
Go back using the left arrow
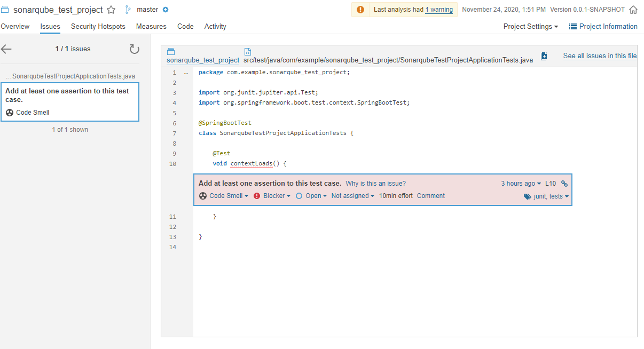[x=6, y=49]
